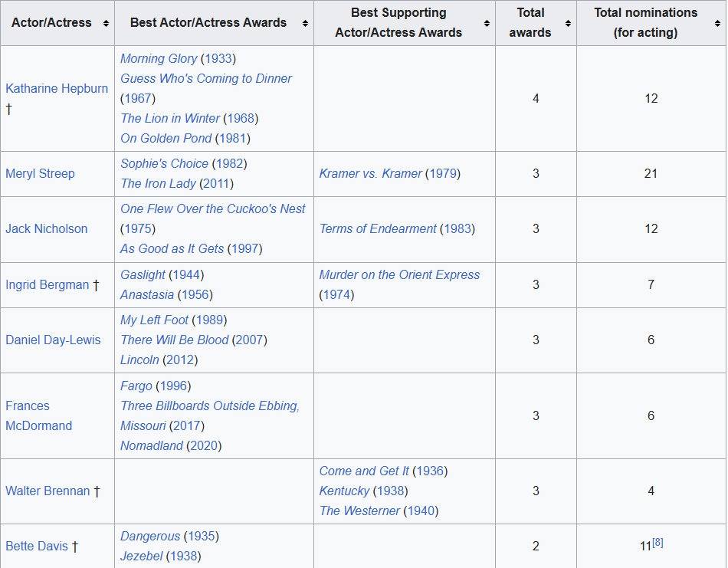This screenshot has width=728, height=568.
Task: Click the Actor/Actress header label
Action: coord(51,23)
